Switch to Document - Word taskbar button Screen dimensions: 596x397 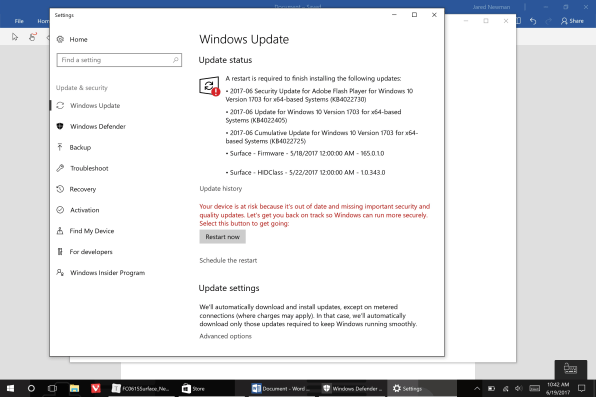click(282, 388)
